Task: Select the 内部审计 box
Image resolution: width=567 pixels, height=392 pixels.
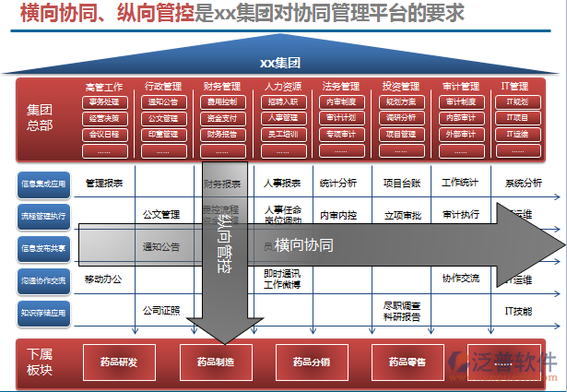Action: [x=462, y=118]
